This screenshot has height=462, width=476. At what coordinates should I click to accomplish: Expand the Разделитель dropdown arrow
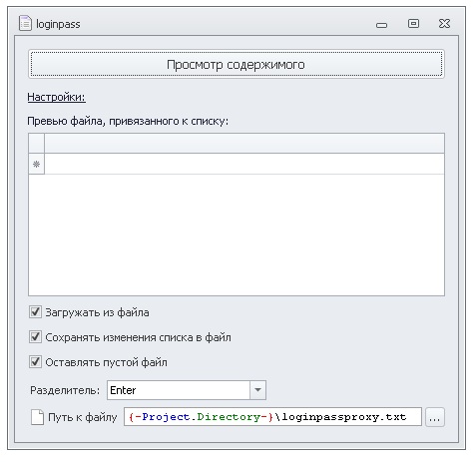pyautogui.click(x=257, y=390)
